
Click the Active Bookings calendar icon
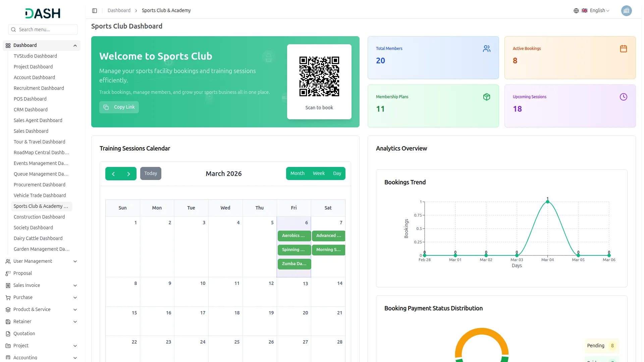(624, 48)
